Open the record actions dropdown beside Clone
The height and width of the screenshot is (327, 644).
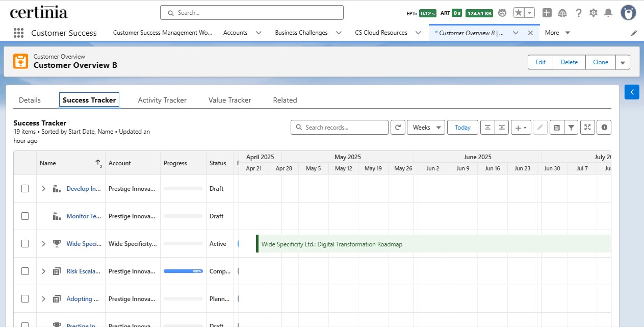tap(623, 62)
